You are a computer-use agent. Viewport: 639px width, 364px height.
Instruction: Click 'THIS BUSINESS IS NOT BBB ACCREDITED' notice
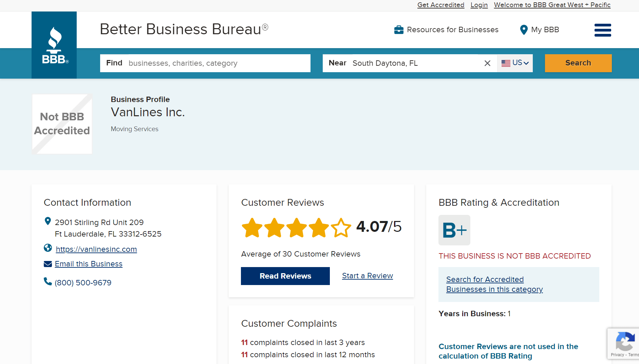click(515, 256)
